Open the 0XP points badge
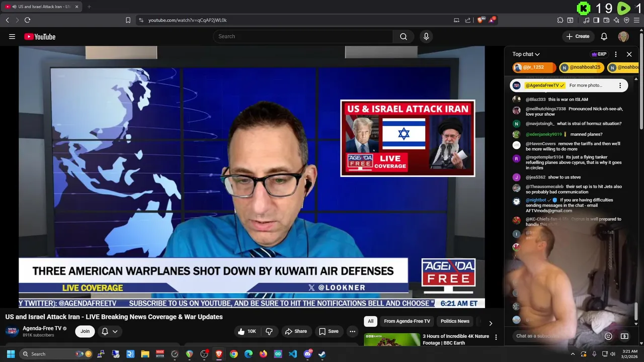Image resolution: width=644 pixels, height=362 pixels. tap(599, 54)
